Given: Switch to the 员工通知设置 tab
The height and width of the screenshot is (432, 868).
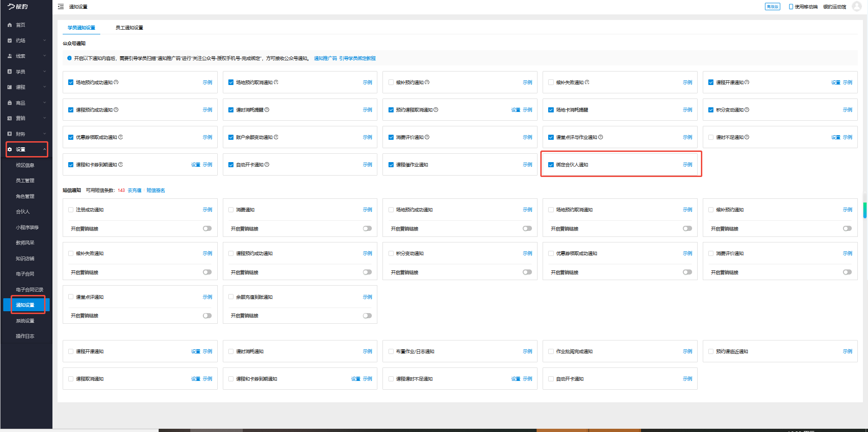Looking at the screenshot, I should (x=129, y=28).
